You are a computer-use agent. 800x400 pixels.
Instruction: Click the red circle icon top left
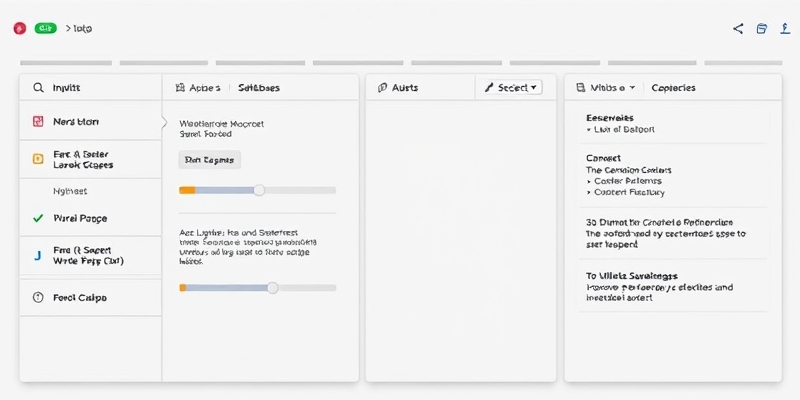pyautogui.click(x=18, y=29)
